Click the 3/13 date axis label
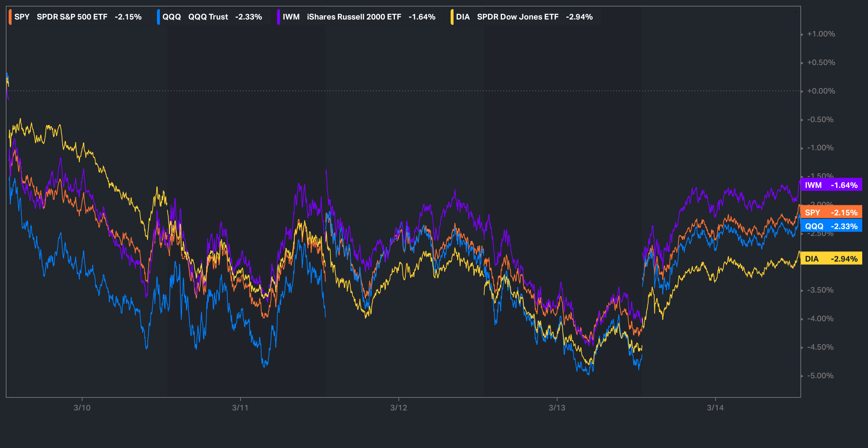The height and width of the screenshot is (448, 868). coord(557,408)
